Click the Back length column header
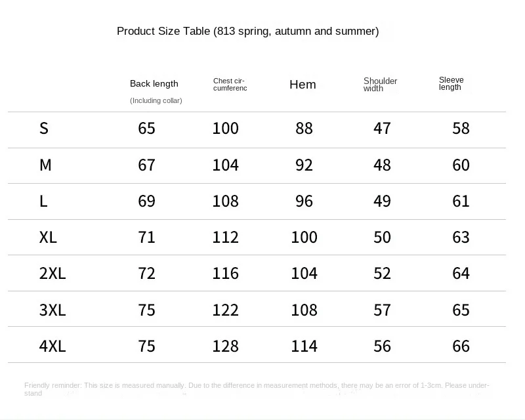 point(154,83)
